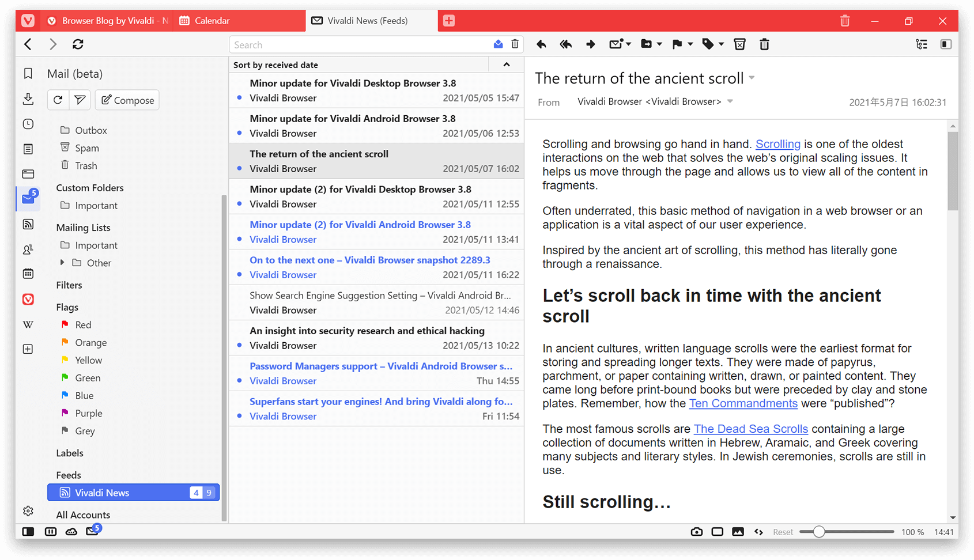Click inside the mail Search field
Viewport: 974px width, 560px height.
click(x=346, y=44)
